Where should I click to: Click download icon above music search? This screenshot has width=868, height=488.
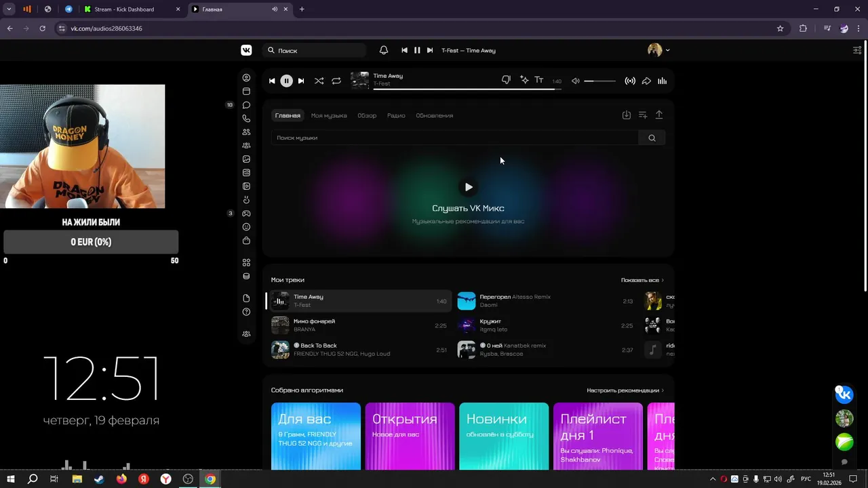click(627, 115)
